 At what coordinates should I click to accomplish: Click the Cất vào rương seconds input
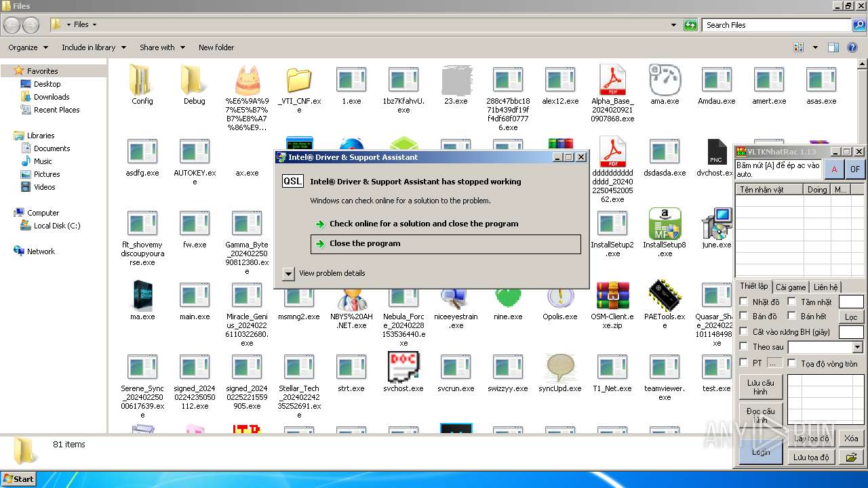point(851,332)
